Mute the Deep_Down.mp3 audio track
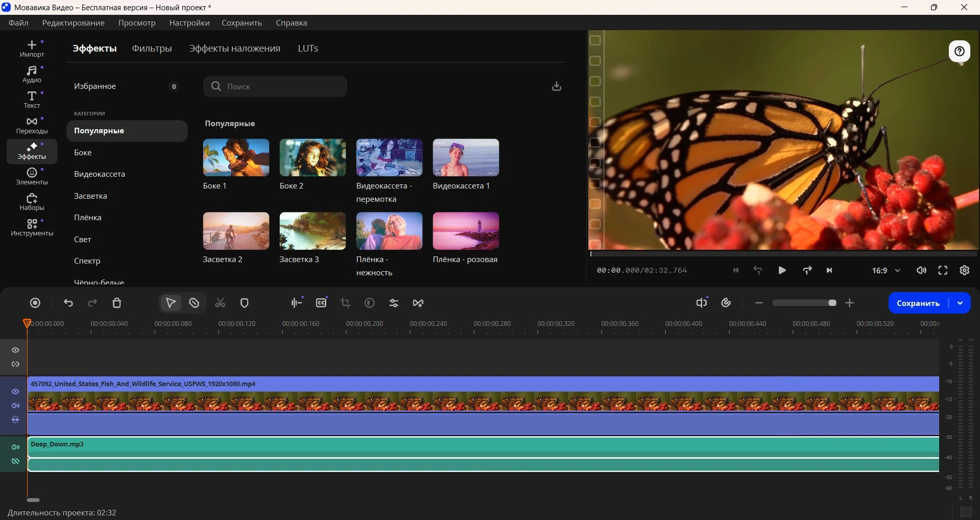Viewport: 980px width, 520px height. pos(15,447)
